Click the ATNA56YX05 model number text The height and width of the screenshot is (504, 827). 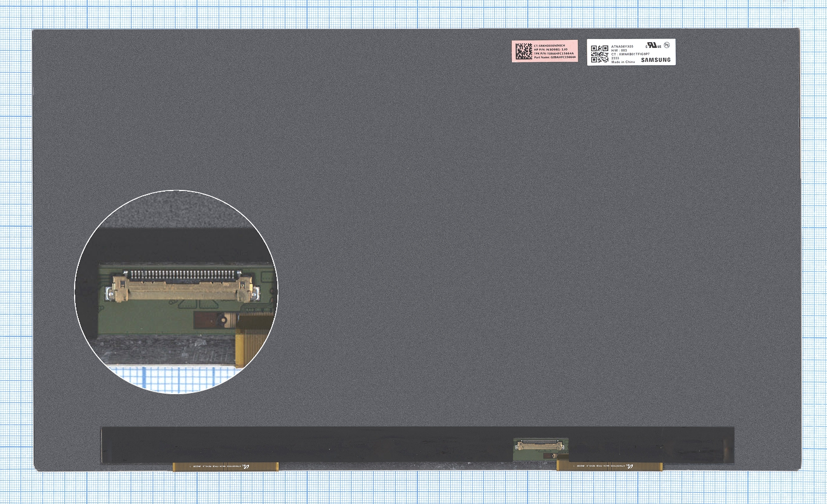pyautogui.click(x=622, y=47)
